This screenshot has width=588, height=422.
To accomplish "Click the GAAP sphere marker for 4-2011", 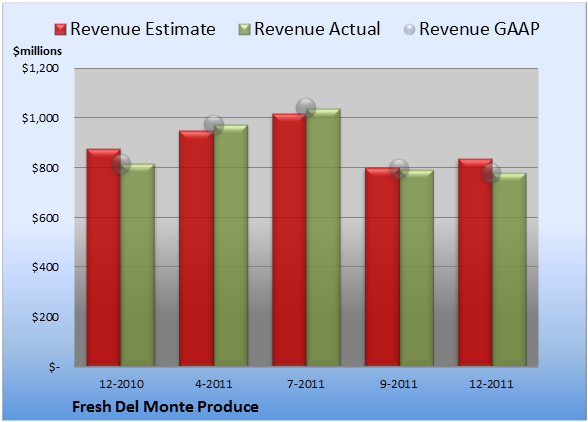I will pyautogui.click(x=214, y=125).
